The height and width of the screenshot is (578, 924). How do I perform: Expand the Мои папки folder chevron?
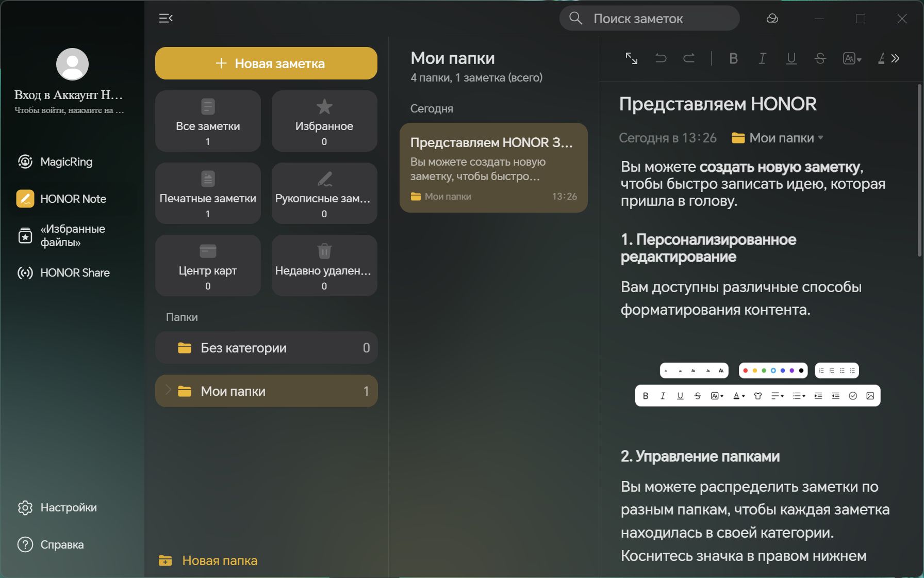point(168,390)
